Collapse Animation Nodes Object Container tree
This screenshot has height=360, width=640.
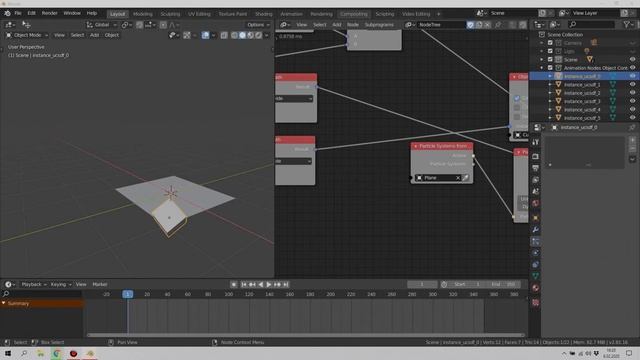pyautogui.click(x=542, y=68)
